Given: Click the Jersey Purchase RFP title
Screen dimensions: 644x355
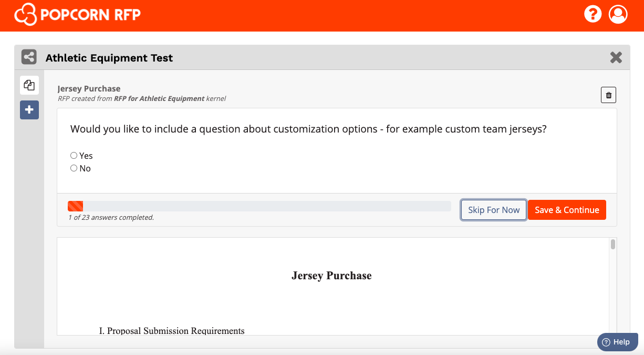Looking at the screenshot, I should click(89, 88).
